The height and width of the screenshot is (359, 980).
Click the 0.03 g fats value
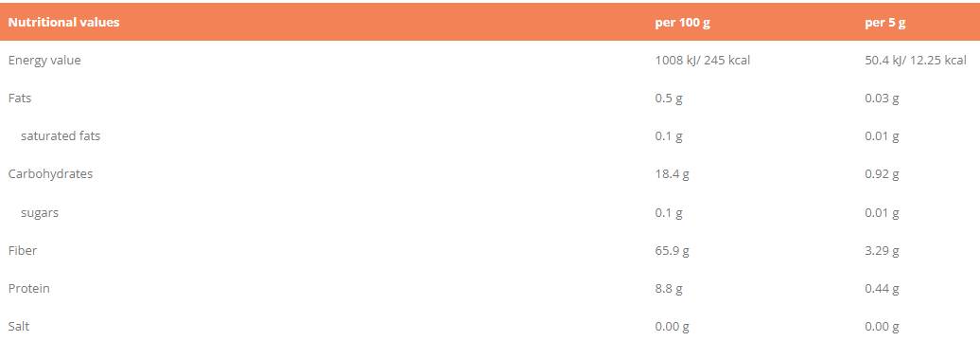pyautogui.click(x=882, y=99)
